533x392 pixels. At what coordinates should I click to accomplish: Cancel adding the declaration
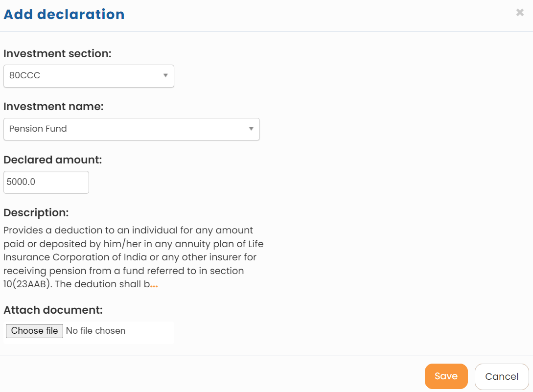502,376
